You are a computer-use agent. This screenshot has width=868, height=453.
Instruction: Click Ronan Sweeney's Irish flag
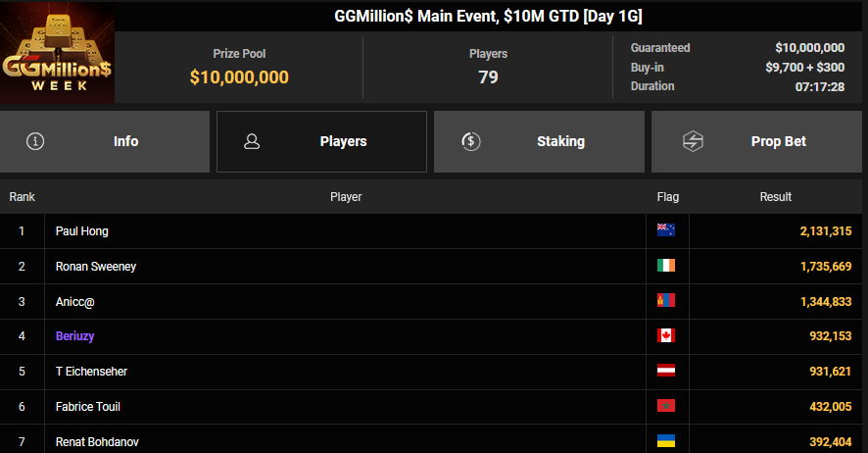tap(666, 266)
